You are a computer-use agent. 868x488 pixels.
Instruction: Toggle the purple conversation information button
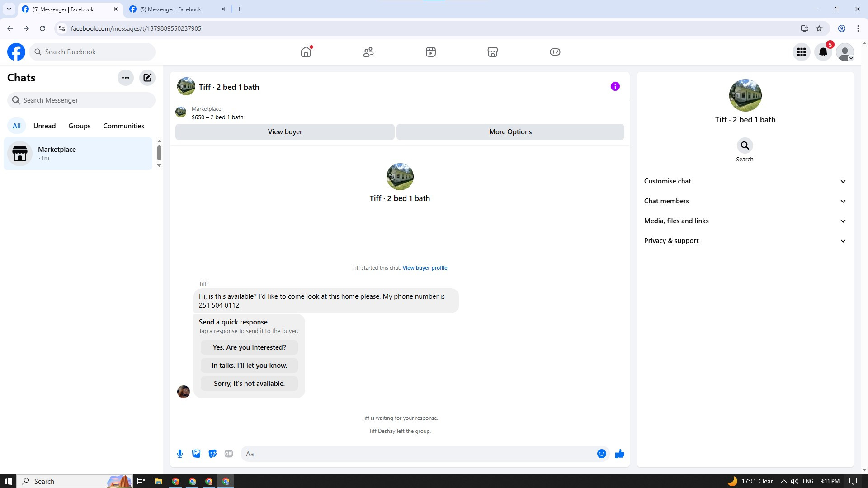[x=615, y=86]
